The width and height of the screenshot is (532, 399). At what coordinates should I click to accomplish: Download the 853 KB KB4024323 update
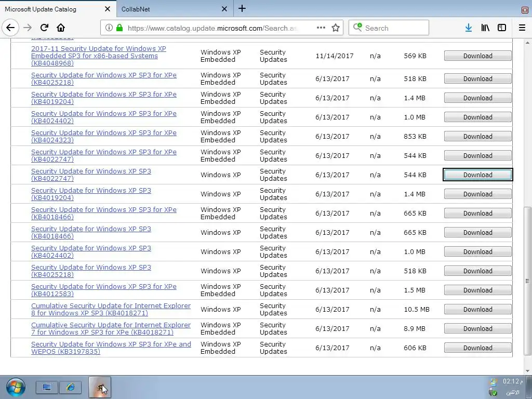pos(478,137)
